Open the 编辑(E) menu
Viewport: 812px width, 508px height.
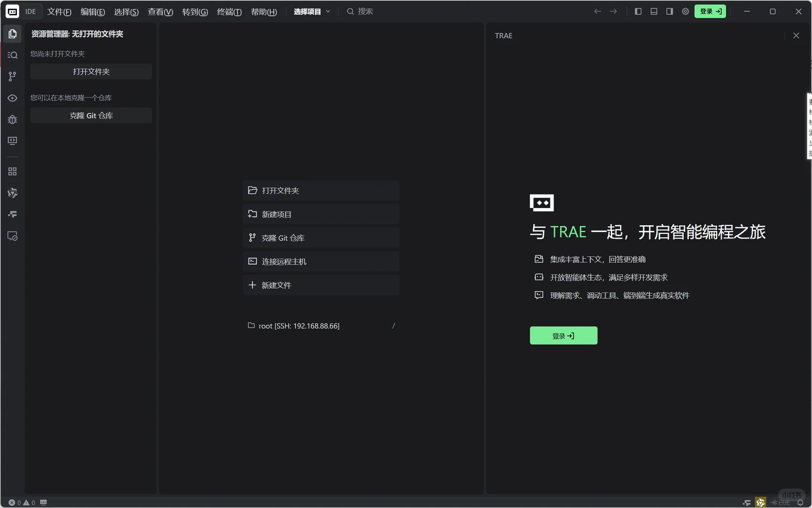(93, 12)
